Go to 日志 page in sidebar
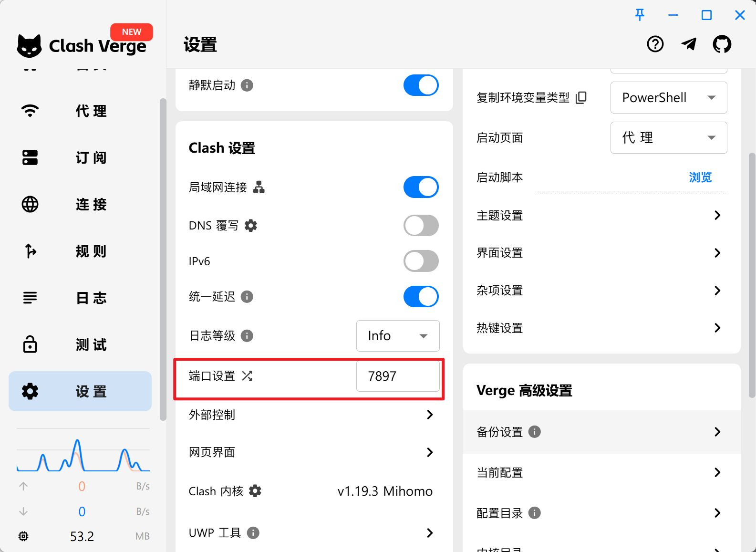Viewport: 756px width, 552px height. tap(80, 298)
